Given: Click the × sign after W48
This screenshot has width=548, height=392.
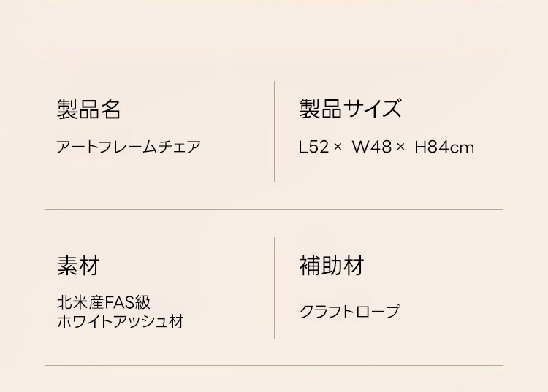Looking at the screenshot, I should pyautogui.click(x=400, y=147).
